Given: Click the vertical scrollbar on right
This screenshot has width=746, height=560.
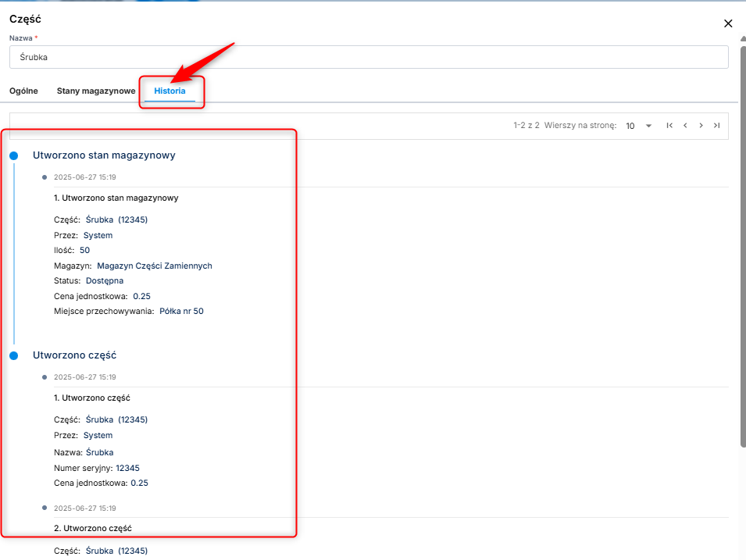Looking at the screenshot, I should (742, 234).
